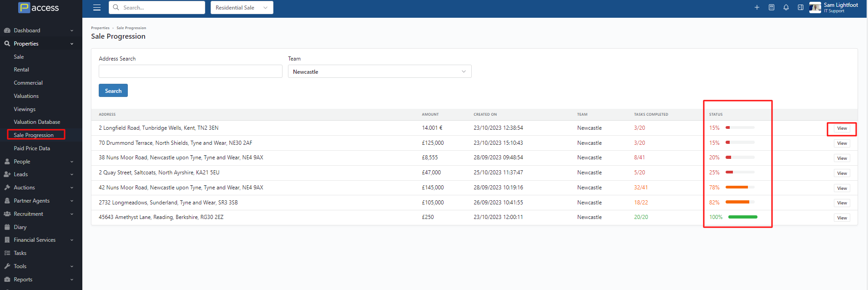Click the 78% orange progress bar

[x=740, y=187]
